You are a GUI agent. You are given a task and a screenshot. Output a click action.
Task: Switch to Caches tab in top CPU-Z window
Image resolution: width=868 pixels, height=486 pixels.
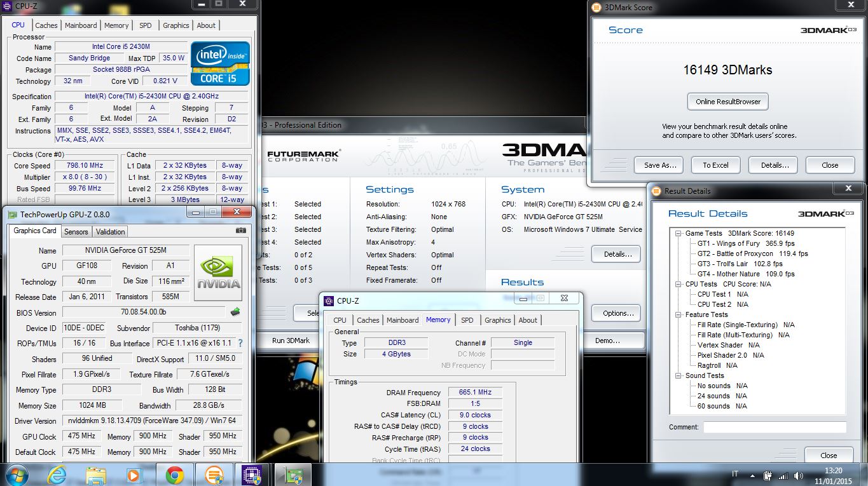(x=46, y=25)
